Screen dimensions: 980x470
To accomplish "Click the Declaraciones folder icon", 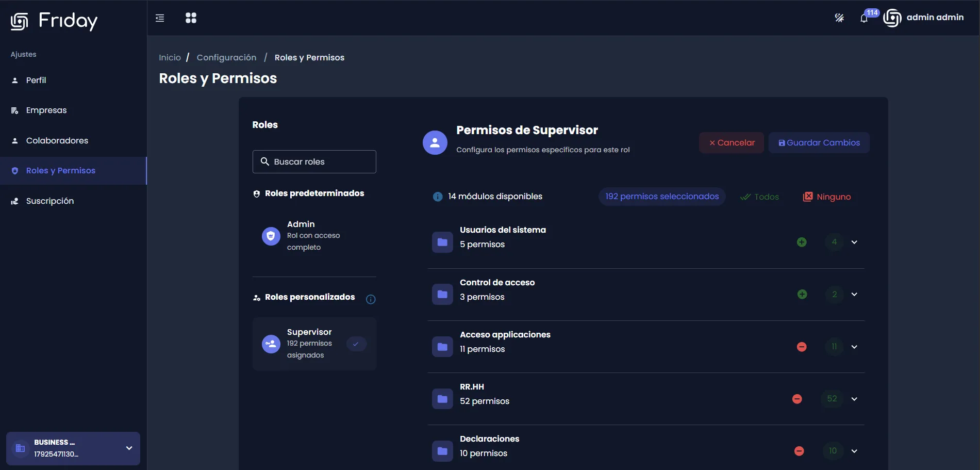I will (442, 451).
